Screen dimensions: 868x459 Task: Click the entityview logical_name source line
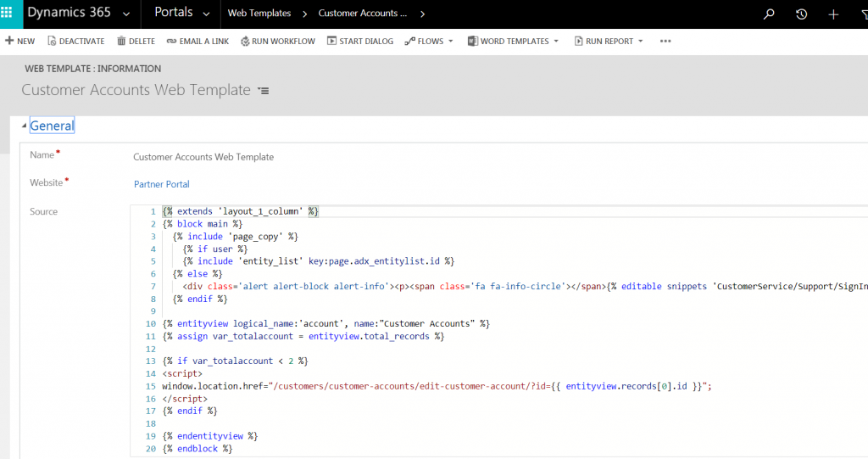(326, 324)
